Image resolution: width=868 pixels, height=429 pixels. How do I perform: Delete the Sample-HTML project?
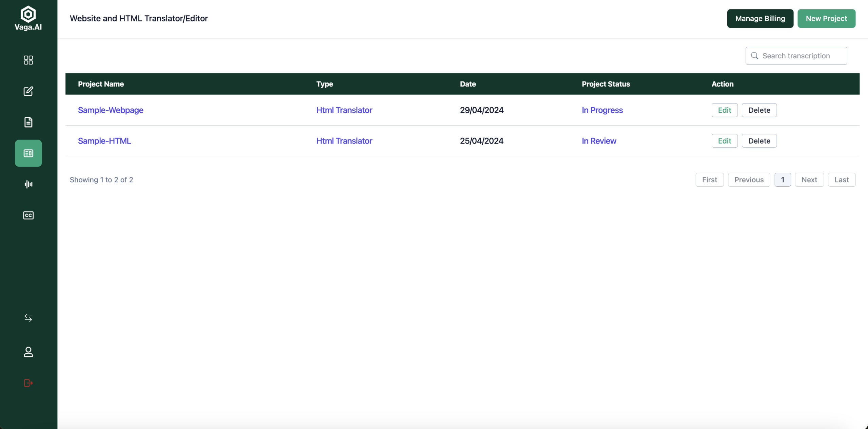pyautogui.click(x=759, y=140)
